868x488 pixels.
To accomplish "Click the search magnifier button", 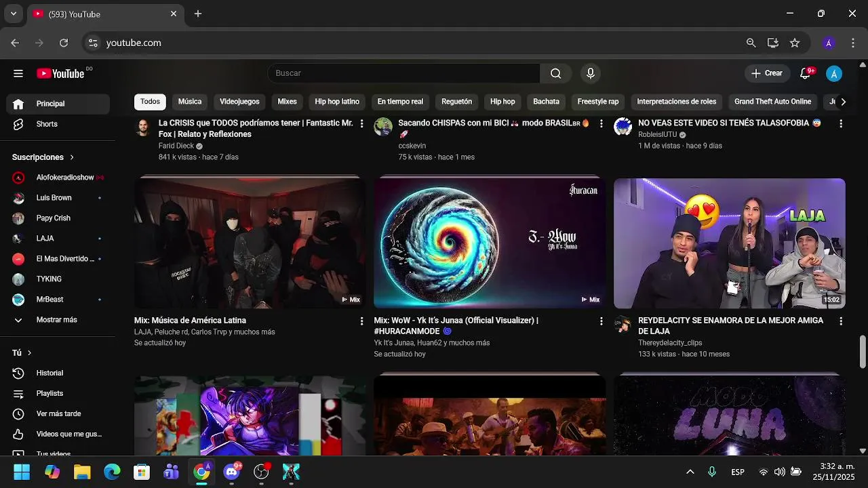I will click(x=555, y=73).
